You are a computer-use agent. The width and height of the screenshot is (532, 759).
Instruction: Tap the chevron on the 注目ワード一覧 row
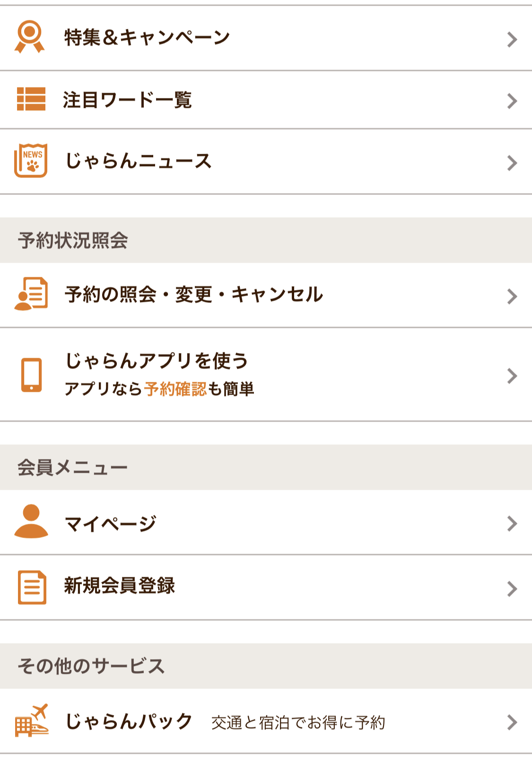(x=512, y=101)
